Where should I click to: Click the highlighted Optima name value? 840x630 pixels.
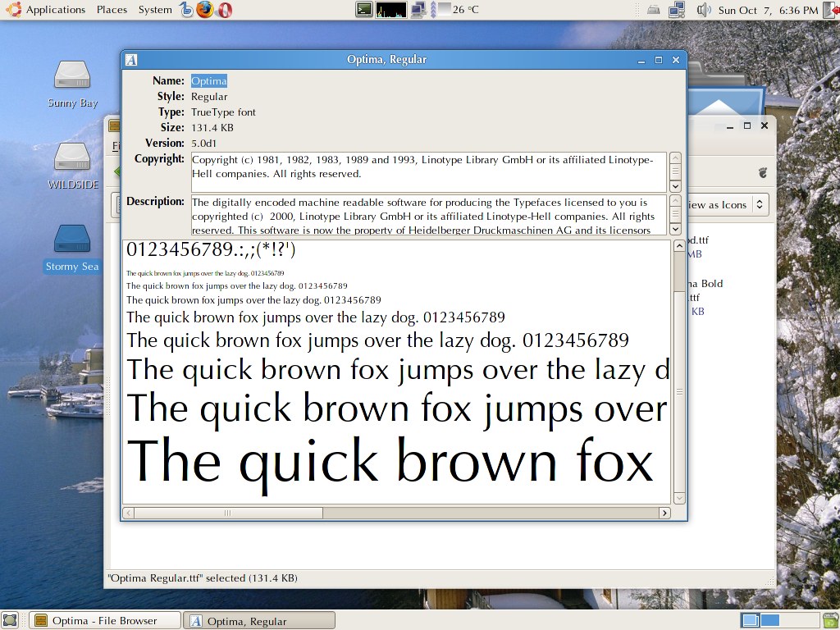coord(209,81)
